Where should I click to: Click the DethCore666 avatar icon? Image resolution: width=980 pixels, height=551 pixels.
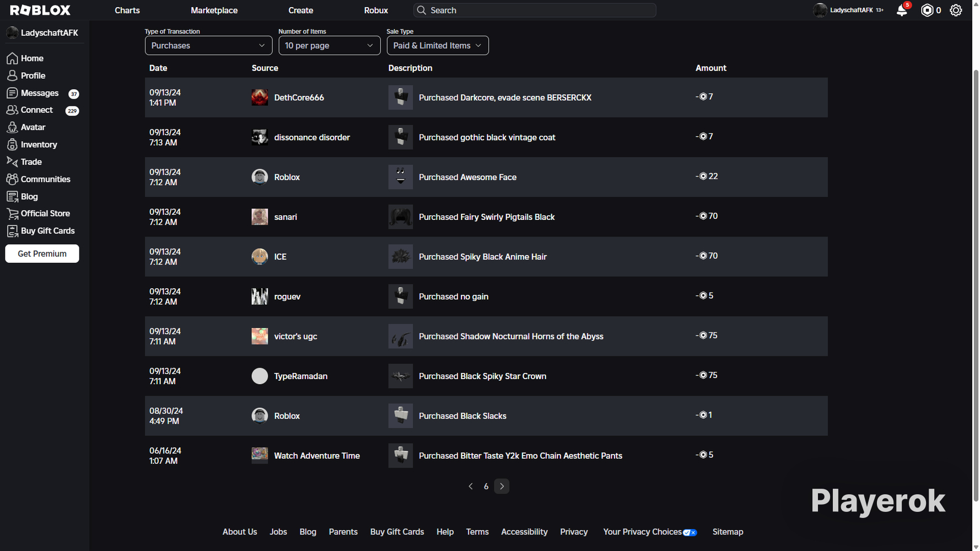pyautogui.click(x=260, y=98)
